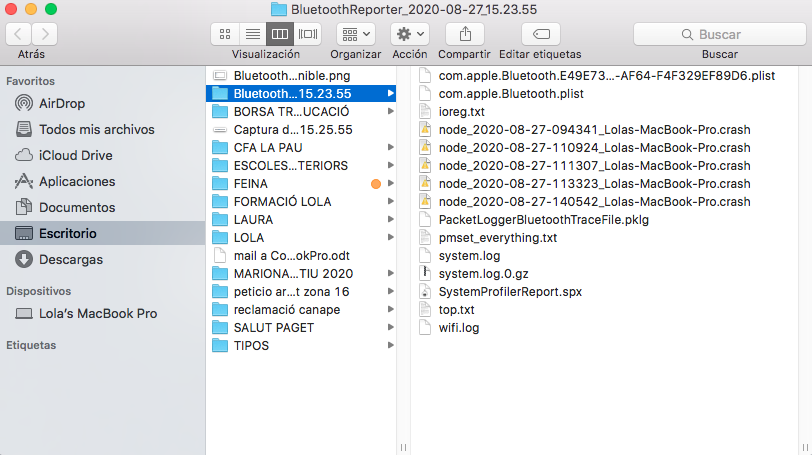Click the Compartir share icon
812x455 pixels.
(x=465, y=34)
